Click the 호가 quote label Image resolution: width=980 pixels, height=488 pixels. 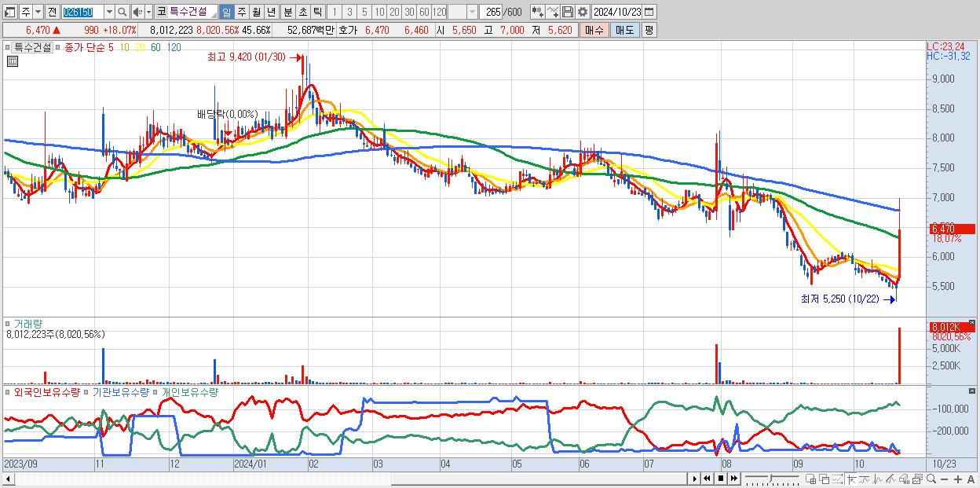(347, 30)
